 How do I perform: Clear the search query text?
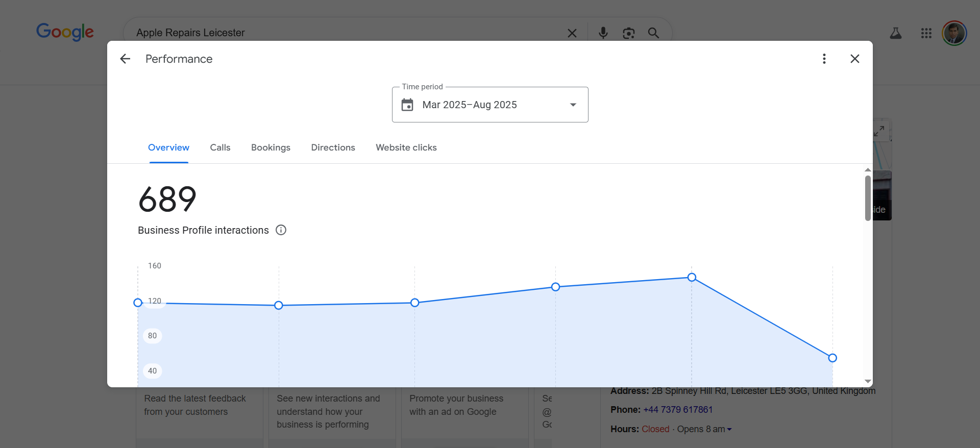coord(572,33)
